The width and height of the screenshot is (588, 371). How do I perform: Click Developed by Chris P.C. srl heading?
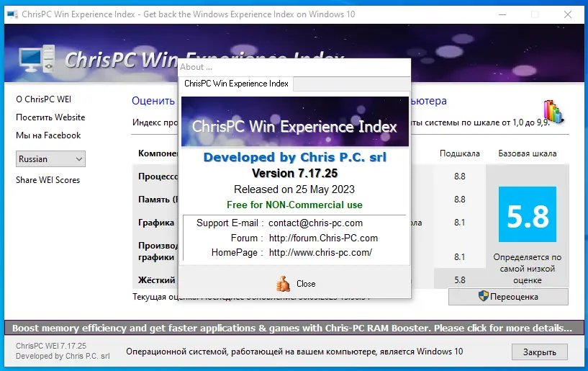click(295, 157)
